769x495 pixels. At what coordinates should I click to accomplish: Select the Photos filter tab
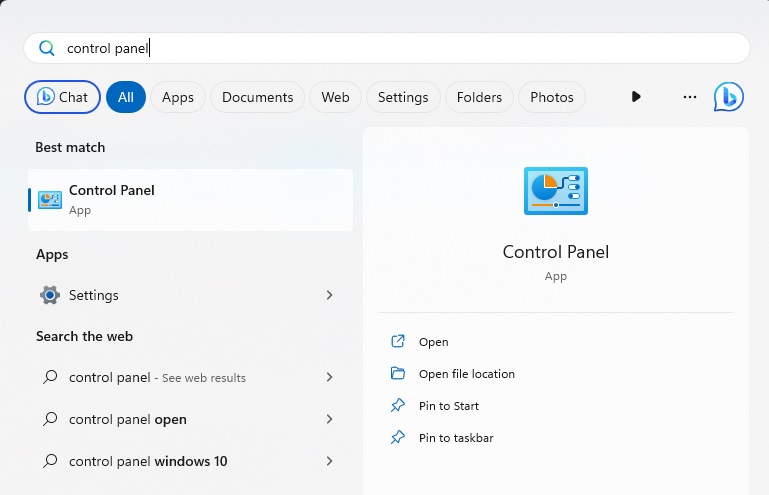552,97
